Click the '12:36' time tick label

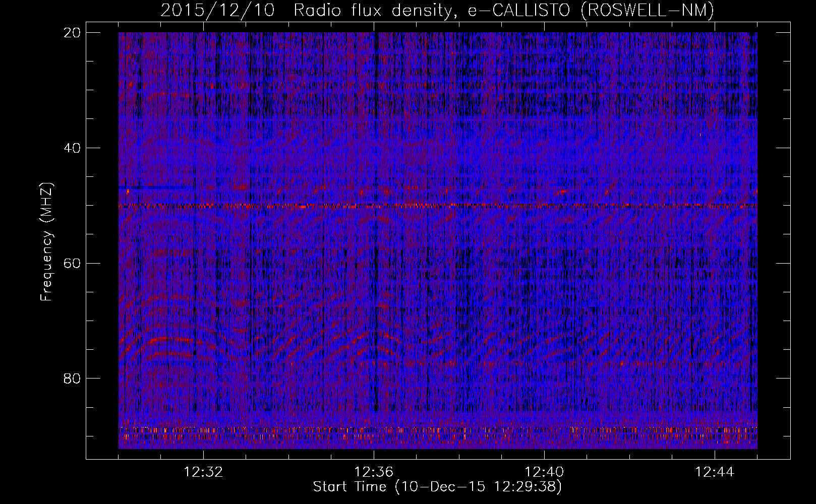374,472
